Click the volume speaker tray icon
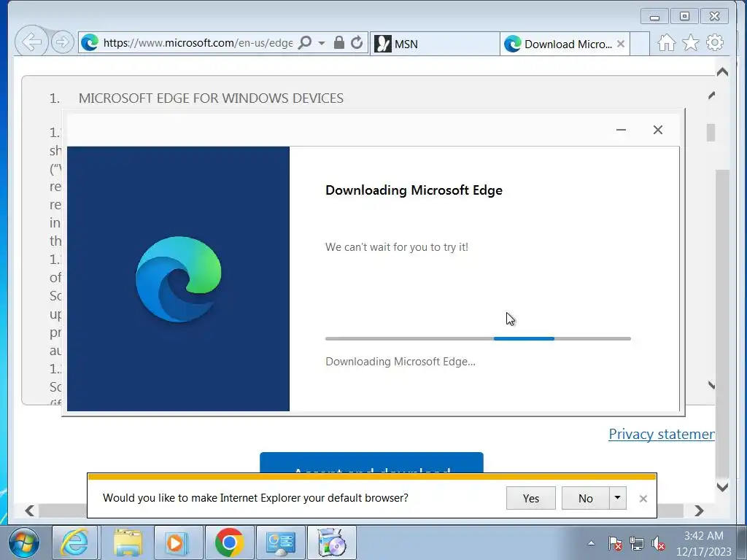Screen dimensions: 747x560 tap(658, 542)
